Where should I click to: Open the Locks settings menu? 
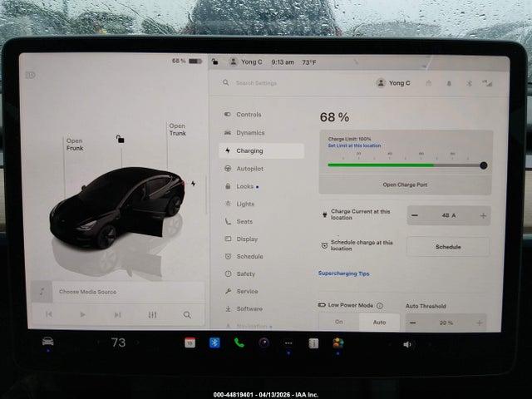[x=242, y=186]
